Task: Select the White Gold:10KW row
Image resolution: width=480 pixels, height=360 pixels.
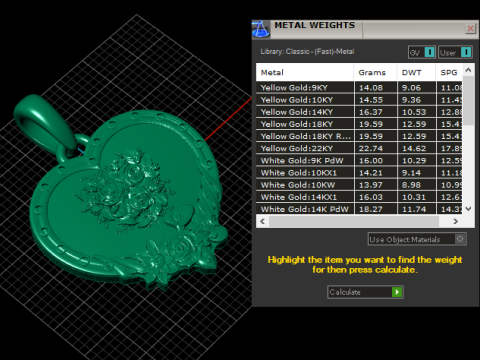Action: pos(359,185)
